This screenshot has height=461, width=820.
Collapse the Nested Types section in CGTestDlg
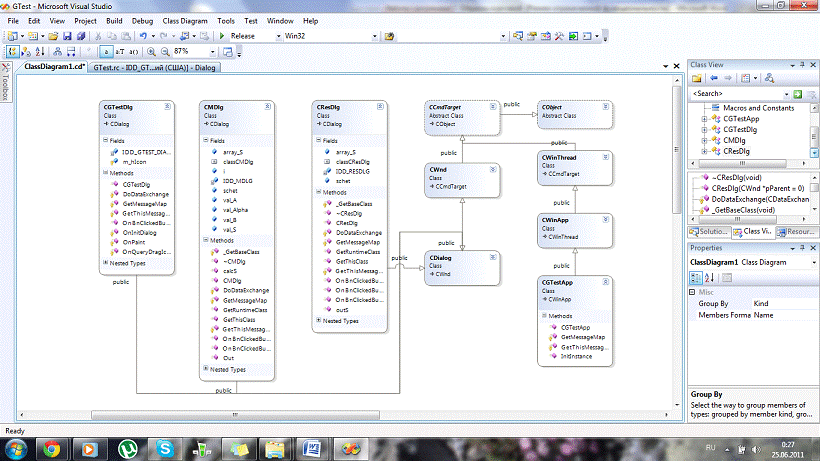tap(105, 263)
